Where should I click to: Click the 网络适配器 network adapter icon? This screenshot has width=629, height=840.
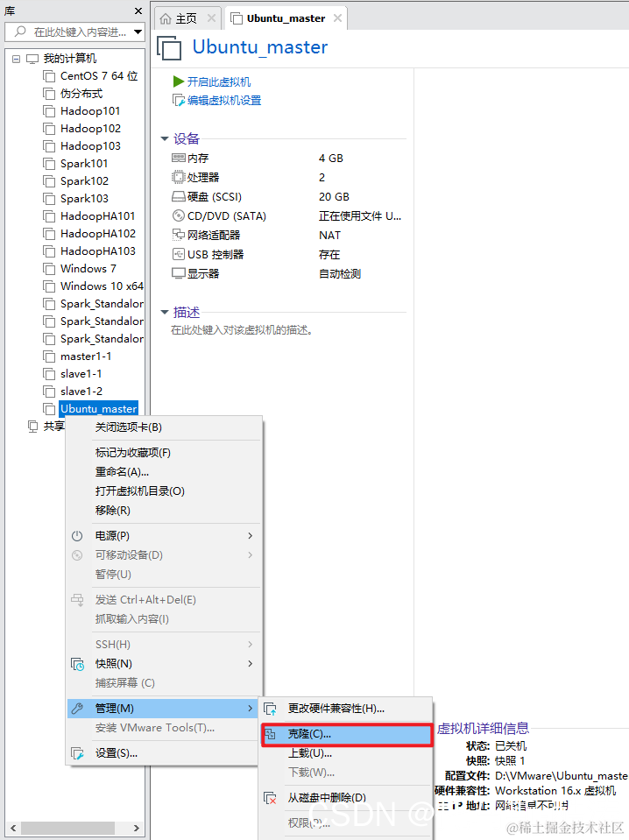pyautogui.click(x=178, y=235)
